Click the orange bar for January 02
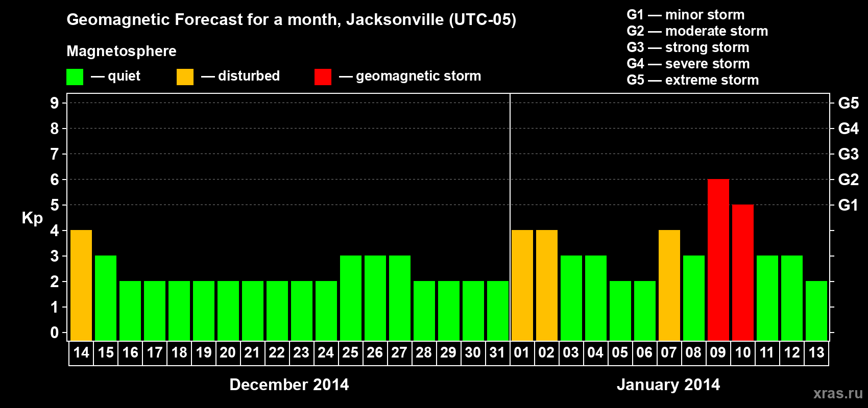This screenshot has height=408, width=868. [547, 285]
